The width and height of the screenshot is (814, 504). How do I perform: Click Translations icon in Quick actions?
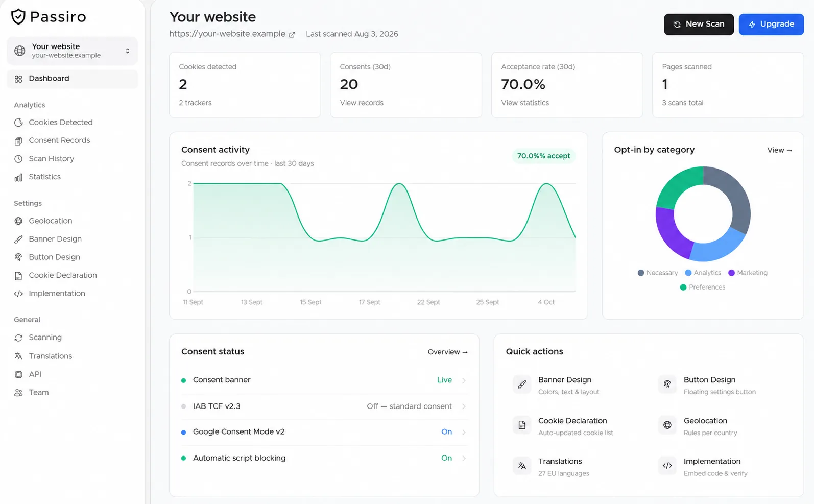click(x=522, y=466)
